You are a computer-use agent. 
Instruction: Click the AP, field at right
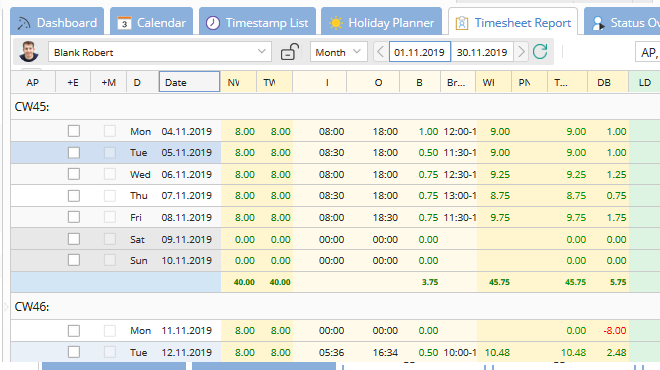(647, 52)
